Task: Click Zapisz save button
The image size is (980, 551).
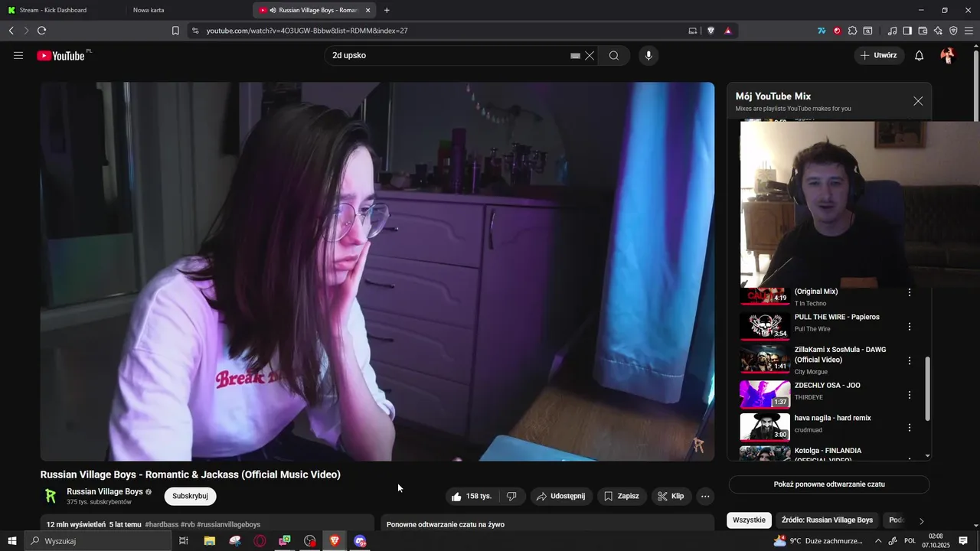Action: coord(621,496)
